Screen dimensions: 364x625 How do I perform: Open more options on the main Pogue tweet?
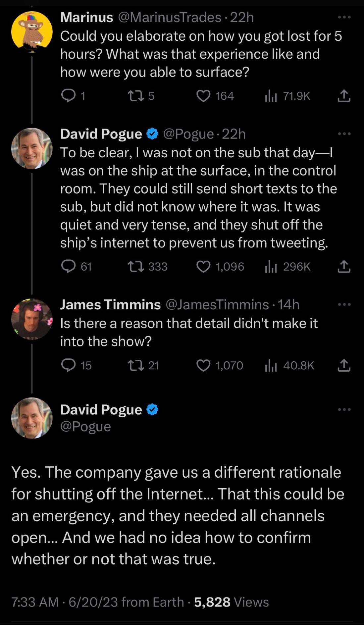coord(344,410)
